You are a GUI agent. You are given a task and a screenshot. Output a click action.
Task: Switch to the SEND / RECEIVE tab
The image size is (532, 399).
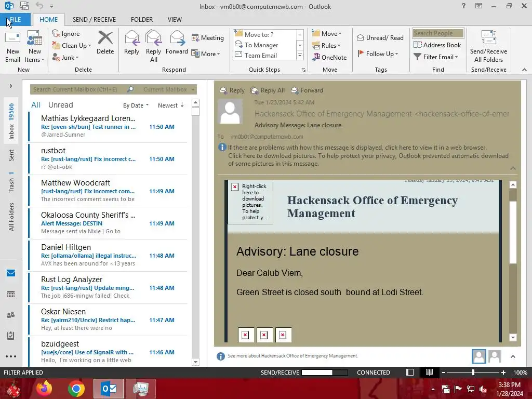pos(94,19)
